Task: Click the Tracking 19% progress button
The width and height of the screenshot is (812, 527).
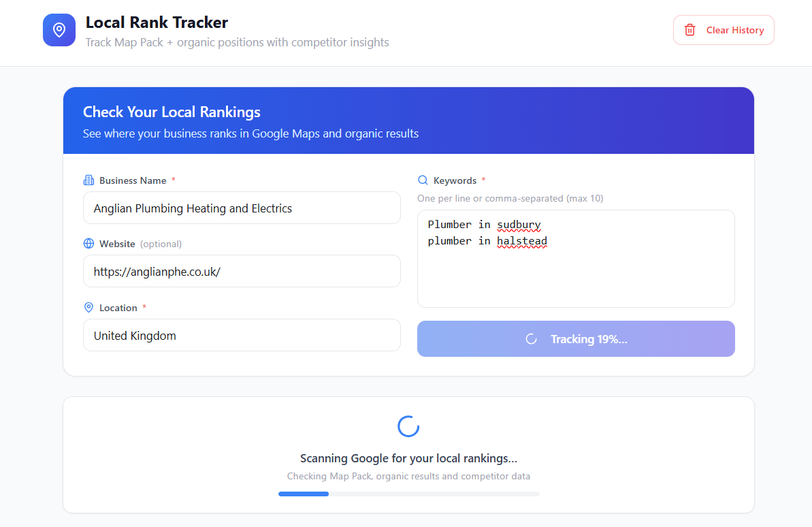Action: (576, 338)
